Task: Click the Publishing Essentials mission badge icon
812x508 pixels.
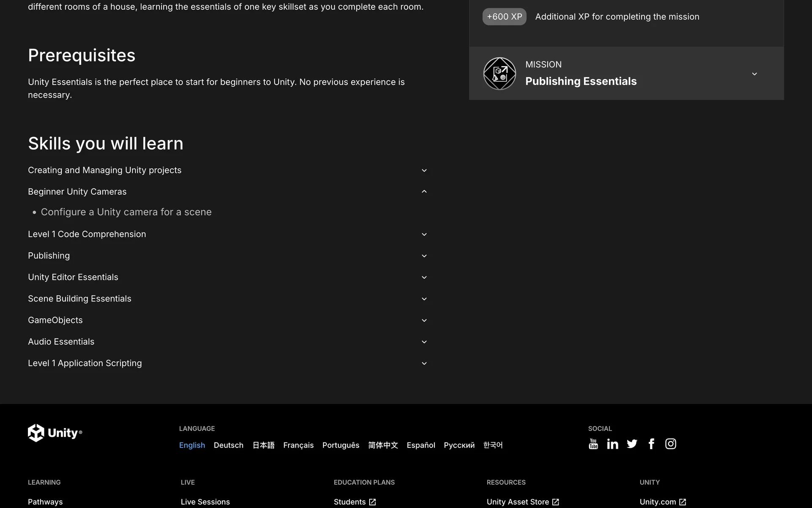Action: (499, 74)
